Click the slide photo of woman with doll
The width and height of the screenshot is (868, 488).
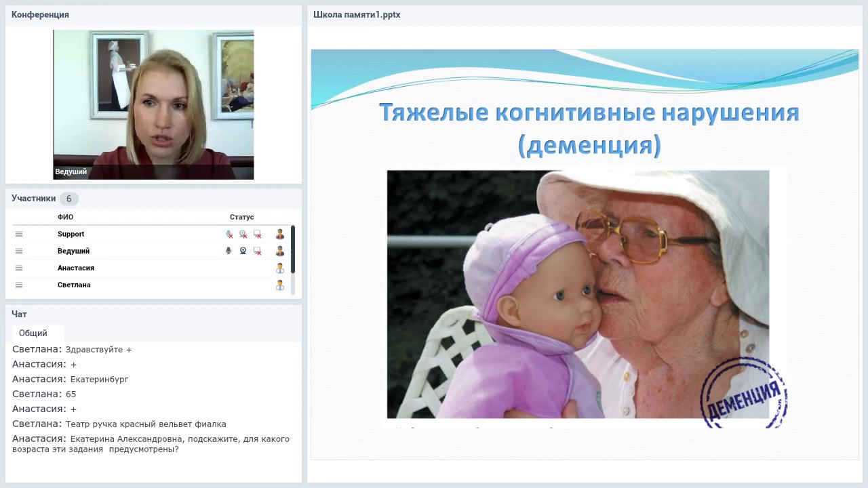[578, 294]
